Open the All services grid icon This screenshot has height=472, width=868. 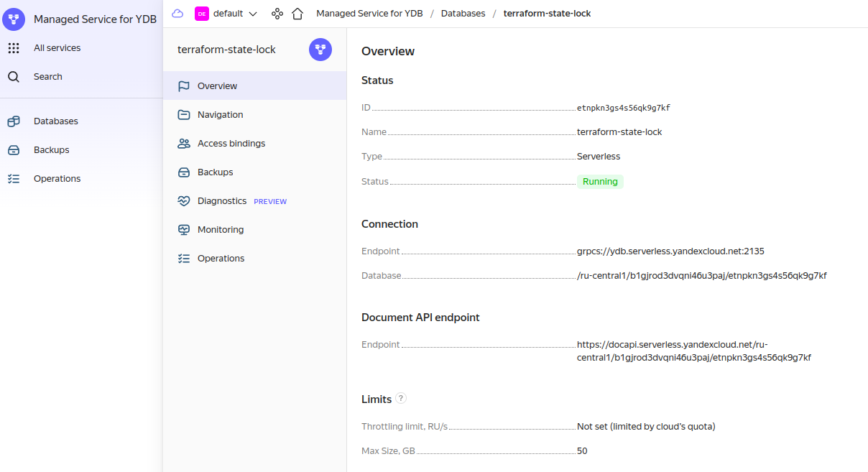(x=14, y=48)
